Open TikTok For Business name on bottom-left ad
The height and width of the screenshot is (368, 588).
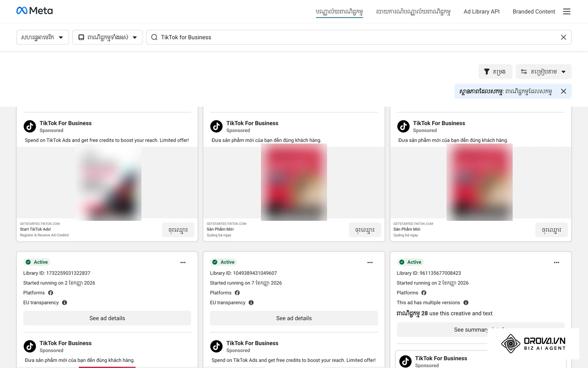pos(65,343)
